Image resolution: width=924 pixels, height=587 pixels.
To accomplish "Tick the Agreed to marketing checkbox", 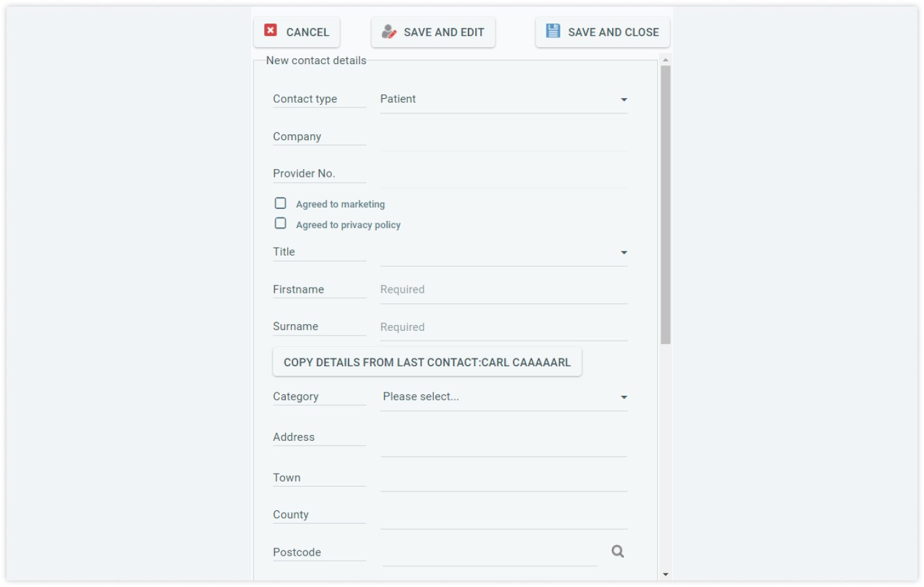I will pos(280,203).
